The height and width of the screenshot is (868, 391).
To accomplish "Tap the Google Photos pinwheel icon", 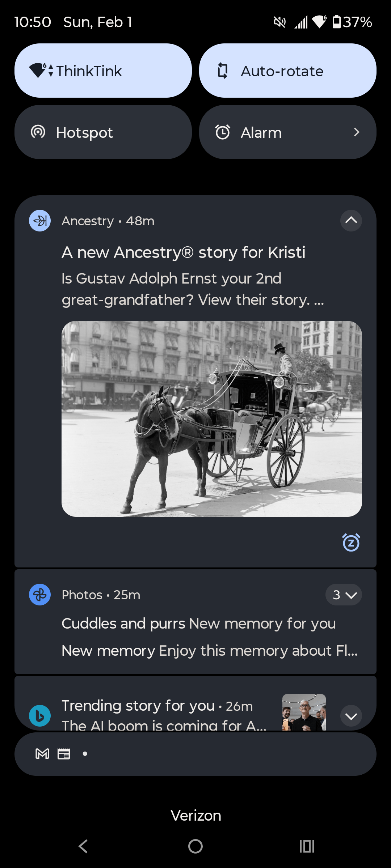I will (40, 595).
